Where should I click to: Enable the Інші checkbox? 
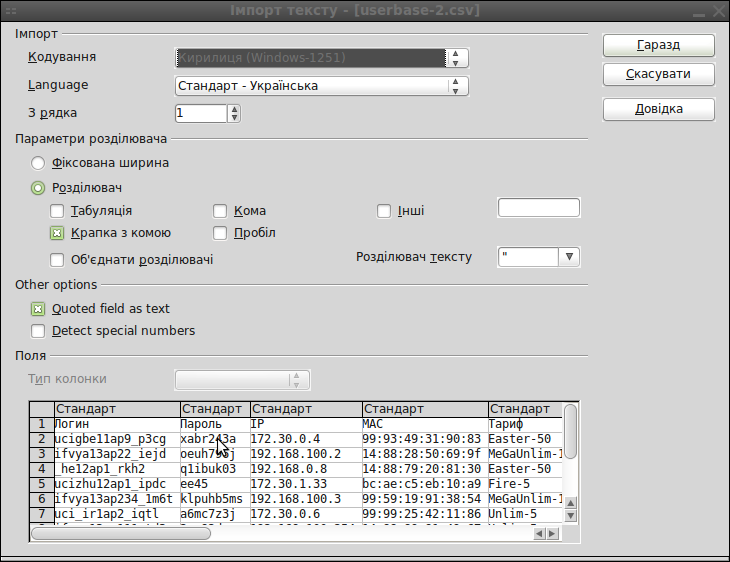[384, 211]
